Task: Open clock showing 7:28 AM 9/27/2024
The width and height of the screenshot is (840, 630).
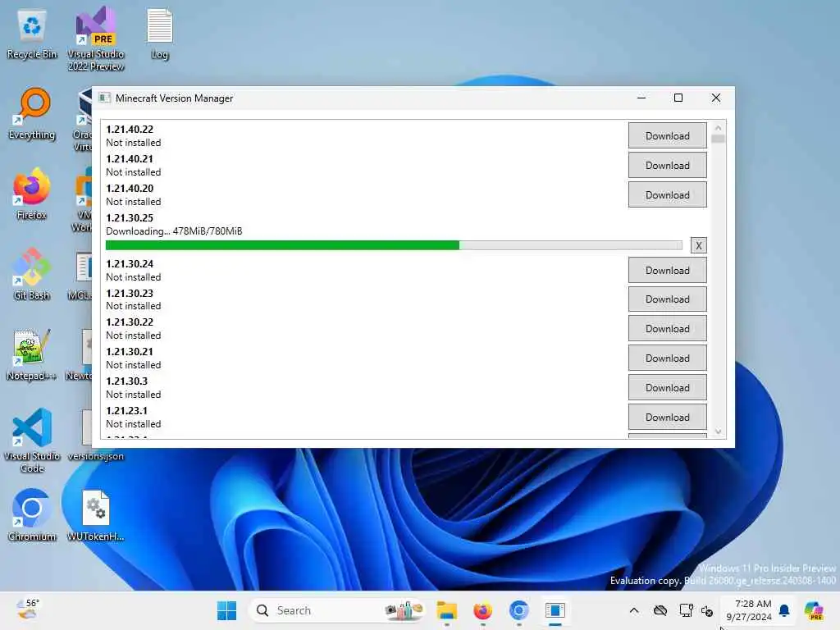Action: click(x=749, y=610)
